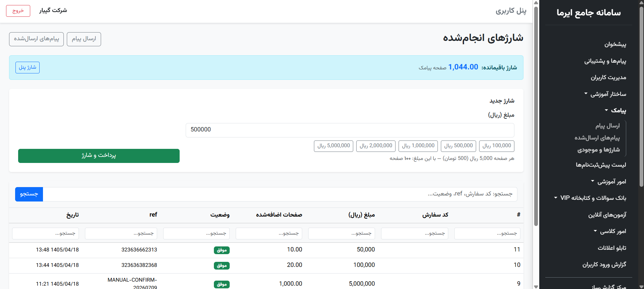Open پیشخوان in the sidebar
644x289 pixels.
(615, 44)
